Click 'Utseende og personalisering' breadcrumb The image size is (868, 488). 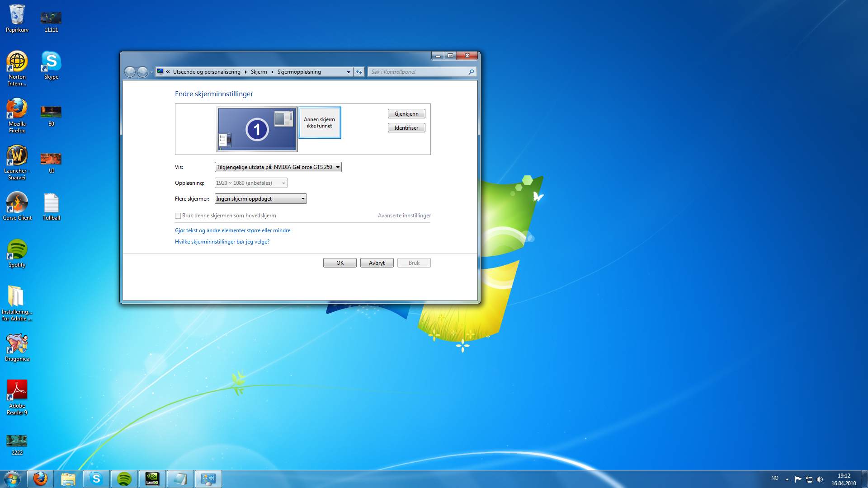[x=207, y=72]
